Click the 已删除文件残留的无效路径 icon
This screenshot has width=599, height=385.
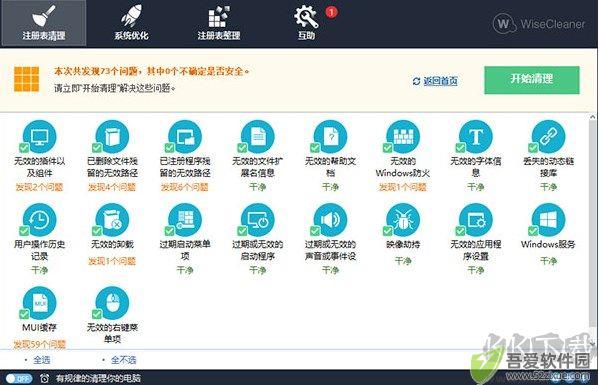[x=112, y=137]
